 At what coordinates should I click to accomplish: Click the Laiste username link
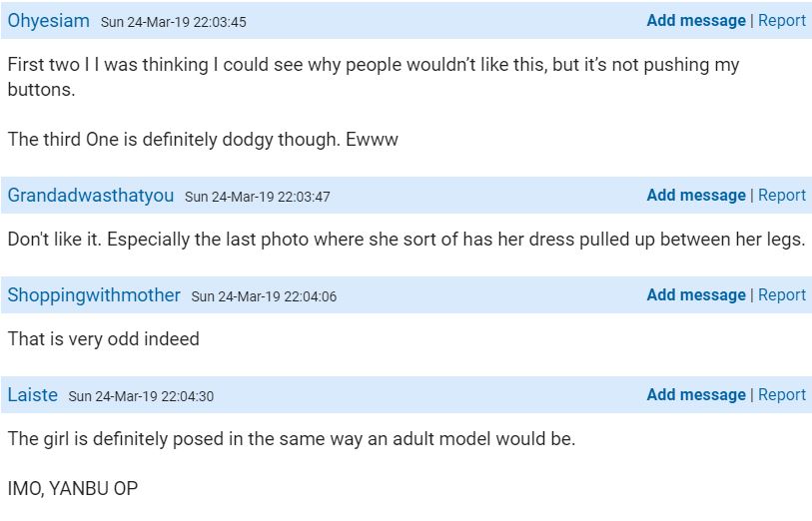pos(32,395)
